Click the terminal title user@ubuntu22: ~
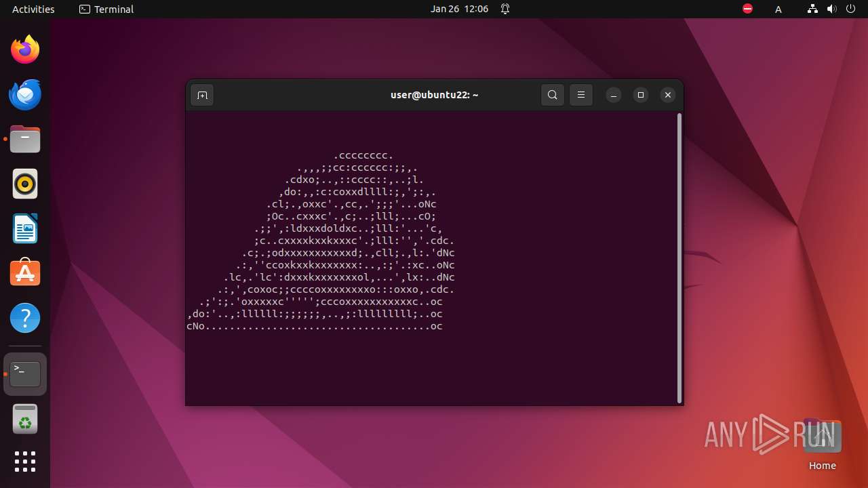This screenshot has width=868, height=488. [435, 95]
